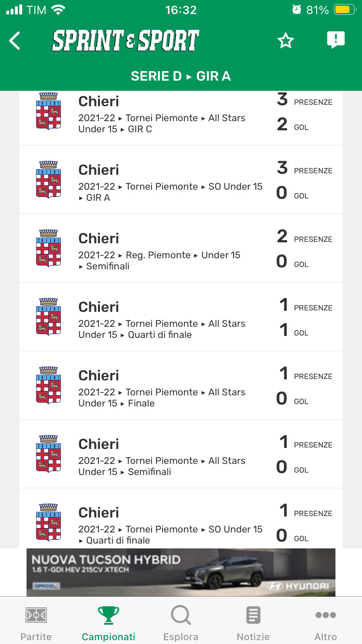This screenshot has width=362, height=644.
Task: Open the Partite tab
Action: coord(36,623)
